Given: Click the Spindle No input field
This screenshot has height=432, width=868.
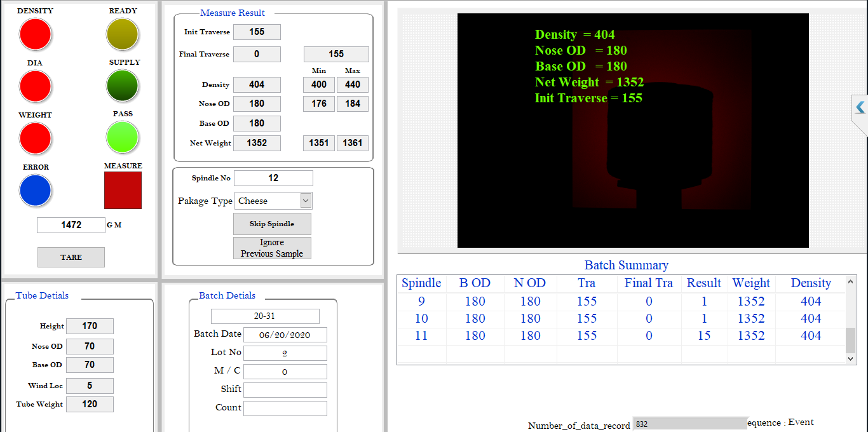Looking at the screenshot, I should [x=273, y=179].
